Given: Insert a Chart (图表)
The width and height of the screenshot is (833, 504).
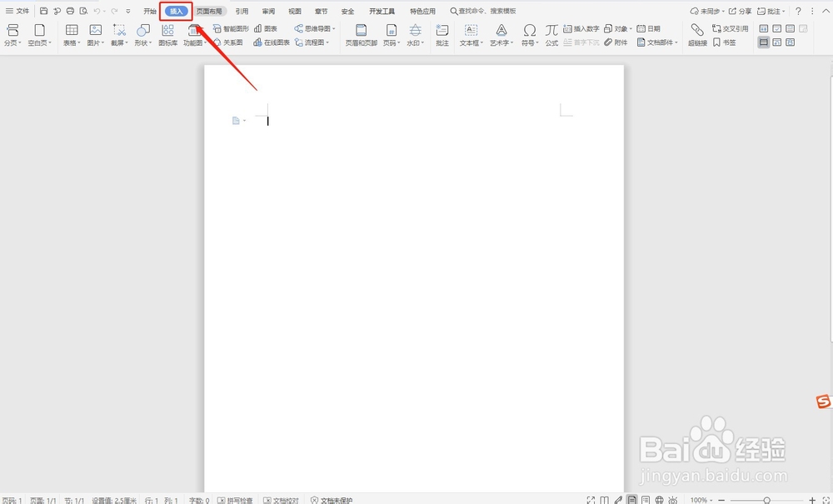Looking at the screenshot, I should pyautogui.click(x=266, y=28).
